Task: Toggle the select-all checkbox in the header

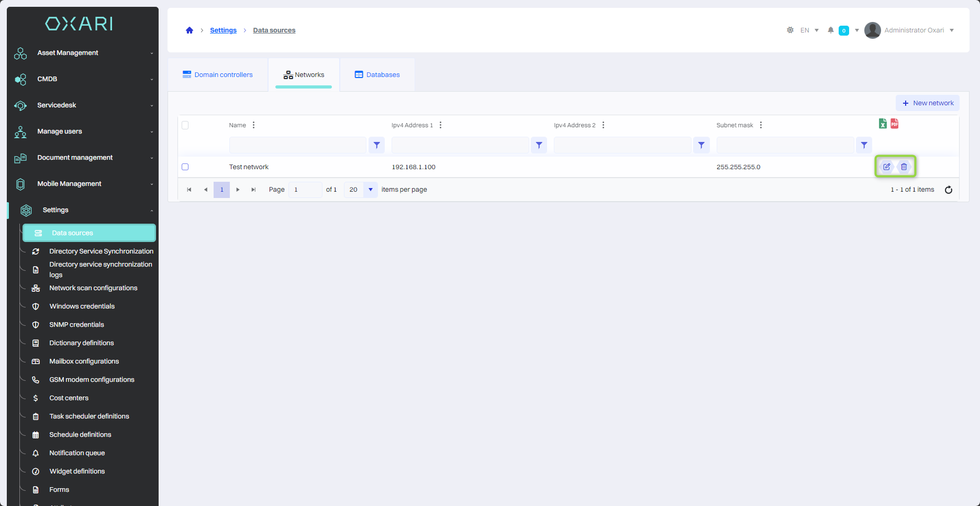Action: (185, 125)
